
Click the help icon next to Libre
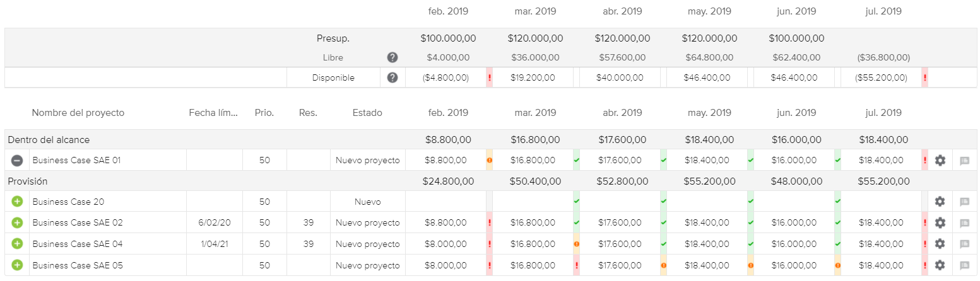pos(392,57)
